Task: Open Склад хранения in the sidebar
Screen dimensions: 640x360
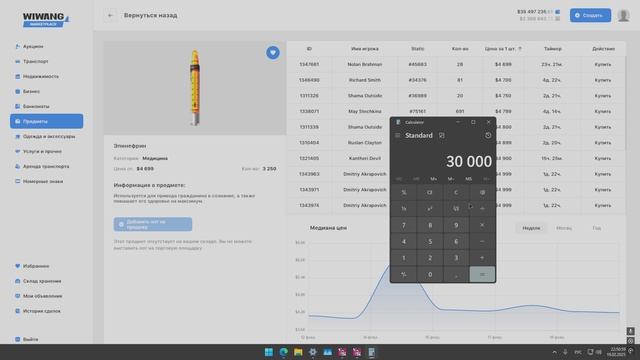Action: click(x=38, y=281)
